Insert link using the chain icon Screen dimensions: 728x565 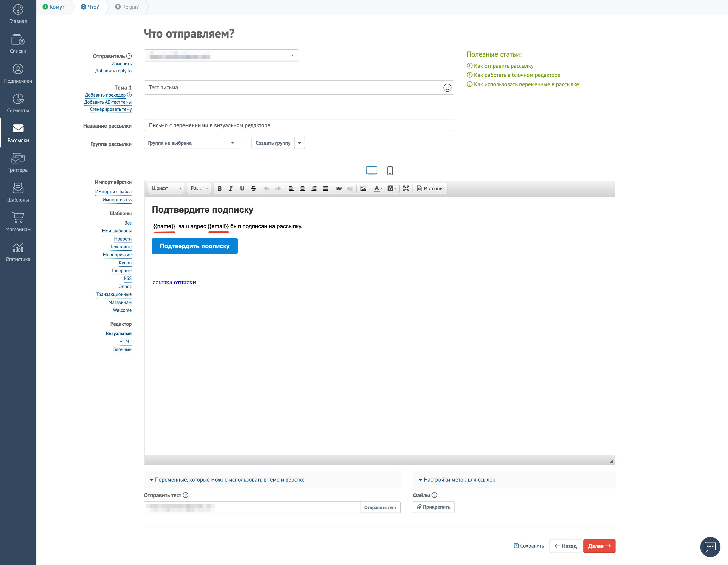[x=339, y=188]
